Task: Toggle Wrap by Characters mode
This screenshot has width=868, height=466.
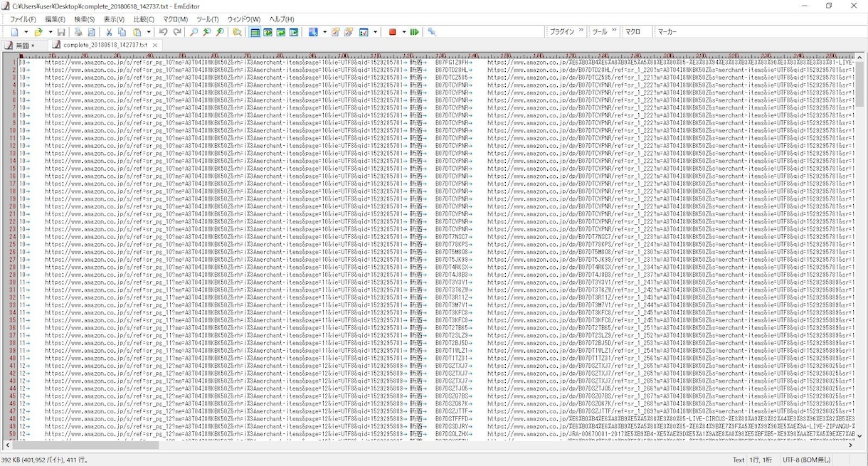Action: (268, 32)
